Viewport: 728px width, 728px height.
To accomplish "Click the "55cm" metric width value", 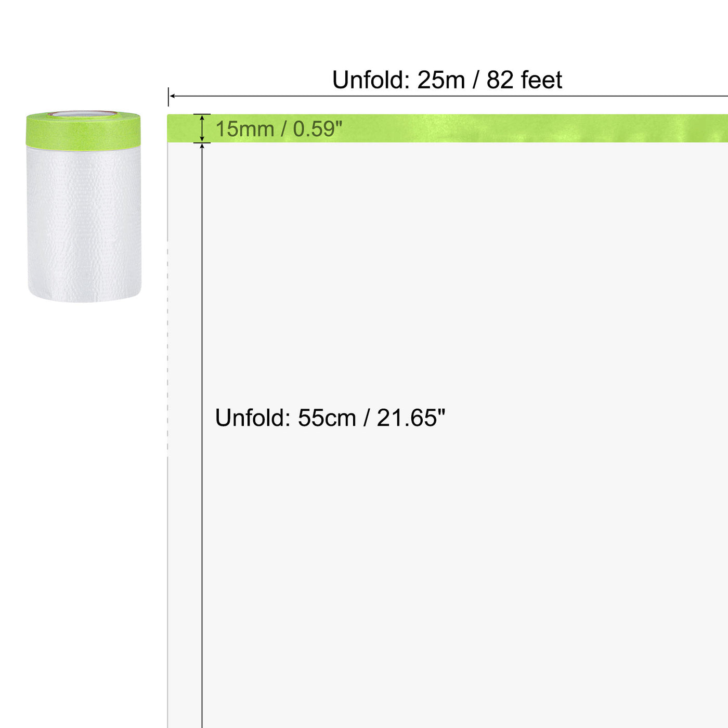I will pos(327,418).
